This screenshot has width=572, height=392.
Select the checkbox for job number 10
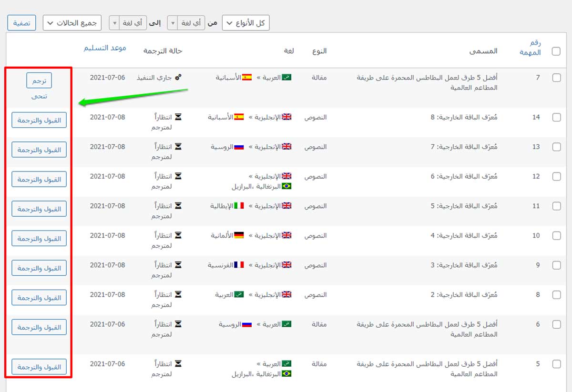tap(556, 236)
